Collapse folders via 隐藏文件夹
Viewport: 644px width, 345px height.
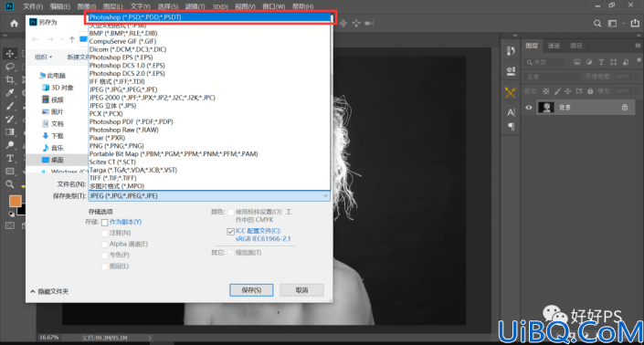click(x=49, y=292)
